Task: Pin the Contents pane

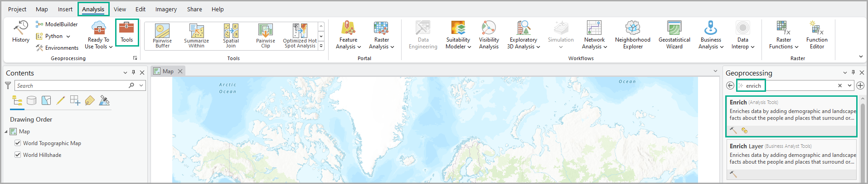Action: [133, 72]
